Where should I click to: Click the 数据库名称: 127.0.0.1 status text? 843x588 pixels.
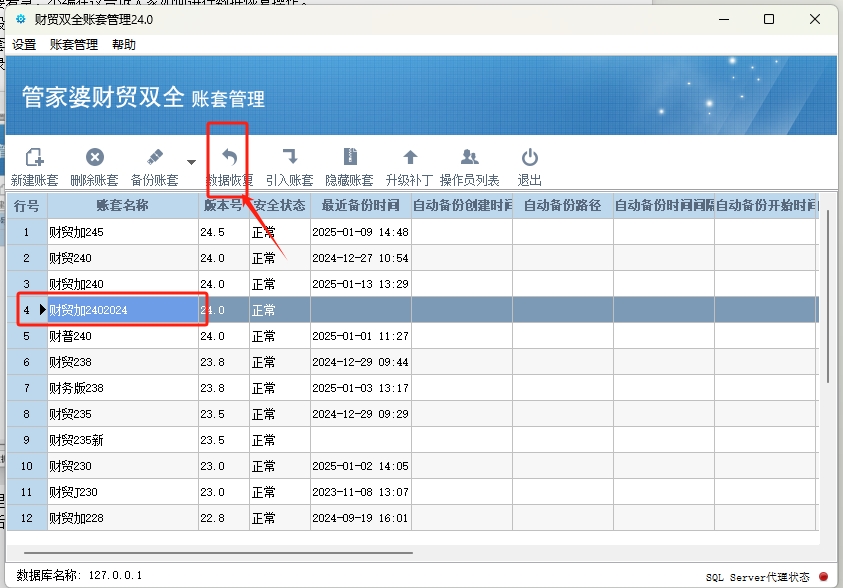coord(80,575)
